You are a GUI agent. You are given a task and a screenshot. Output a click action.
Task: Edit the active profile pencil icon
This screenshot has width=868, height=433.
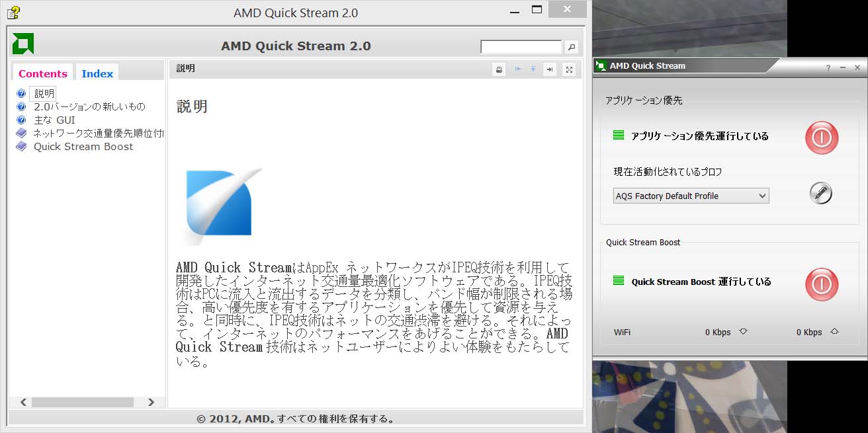pos(821,193)
